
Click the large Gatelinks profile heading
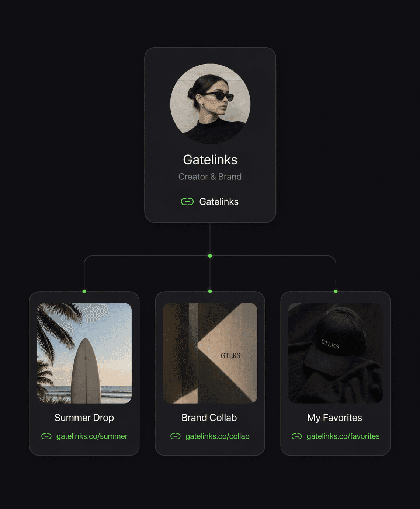coord(210,160)
